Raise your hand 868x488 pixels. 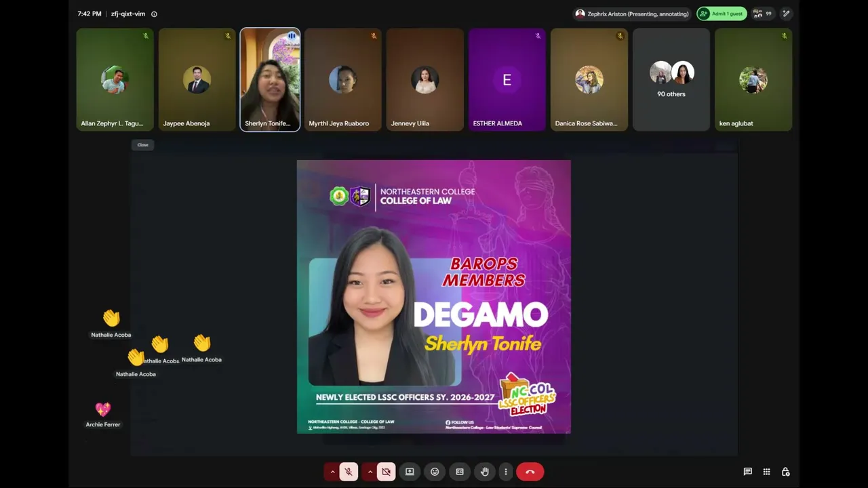484,472
